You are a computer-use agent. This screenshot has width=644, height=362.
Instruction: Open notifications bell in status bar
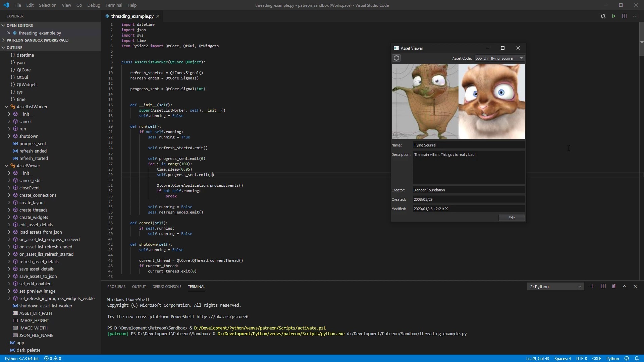(637, 358)
